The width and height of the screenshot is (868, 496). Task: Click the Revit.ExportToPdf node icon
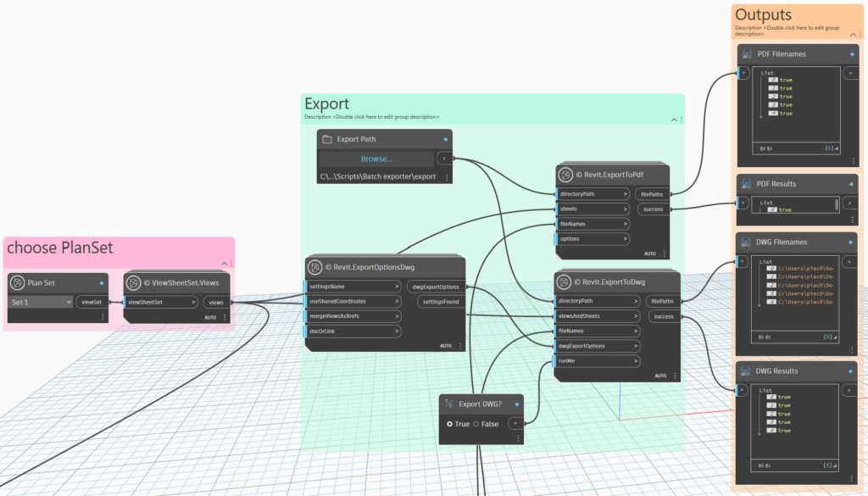click(566, 176)
